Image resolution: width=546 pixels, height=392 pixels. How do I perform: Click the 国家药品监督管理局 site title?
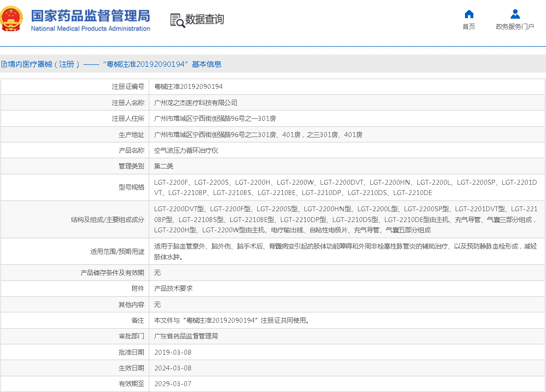point(90,15)
